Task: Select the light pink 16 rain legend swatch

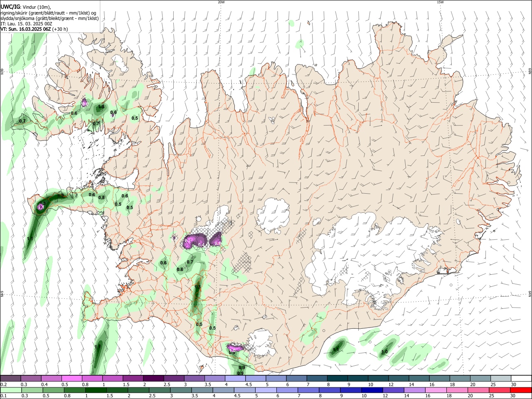Action: click(436, 390)
